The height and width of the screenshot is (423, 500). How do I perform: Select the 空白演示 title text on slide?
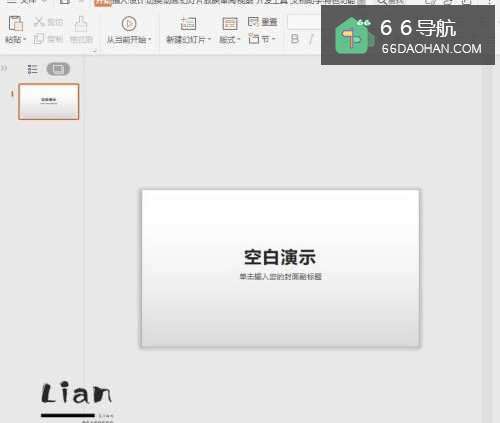coord(280,257)
